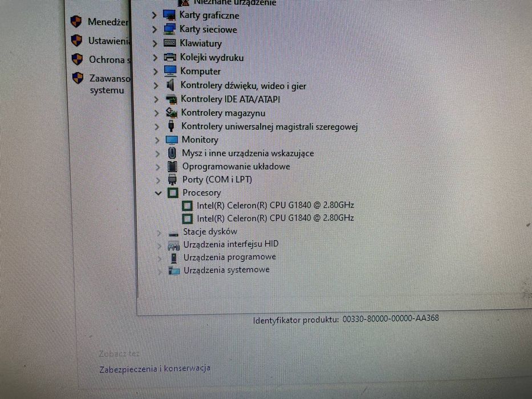Expand the Monitory node
Screen dimensions: 532x399
pos(157,140)
